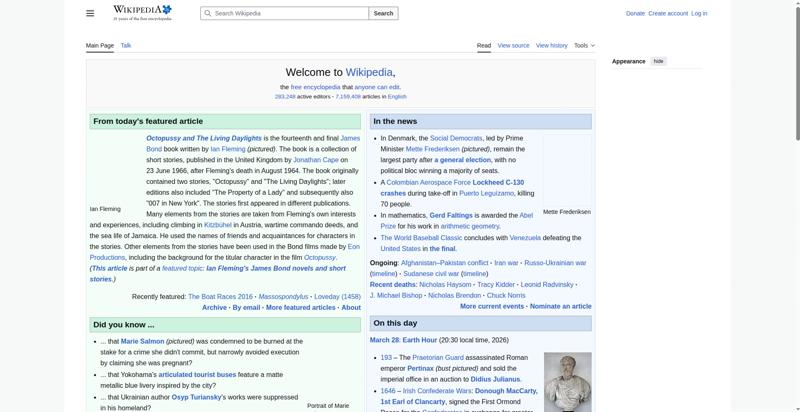
Task: Select the Read tab
Action: tap(483, 45)
